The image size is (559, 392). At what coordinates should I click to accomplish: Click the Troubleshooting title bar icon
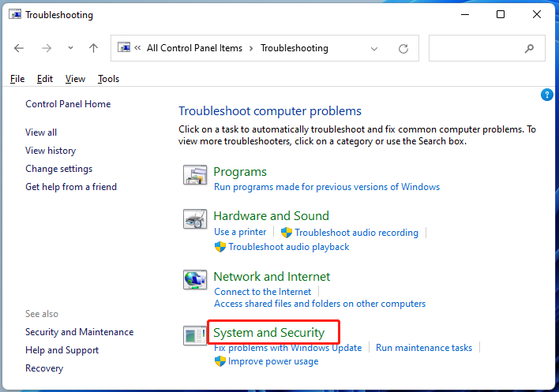point(15,15)
